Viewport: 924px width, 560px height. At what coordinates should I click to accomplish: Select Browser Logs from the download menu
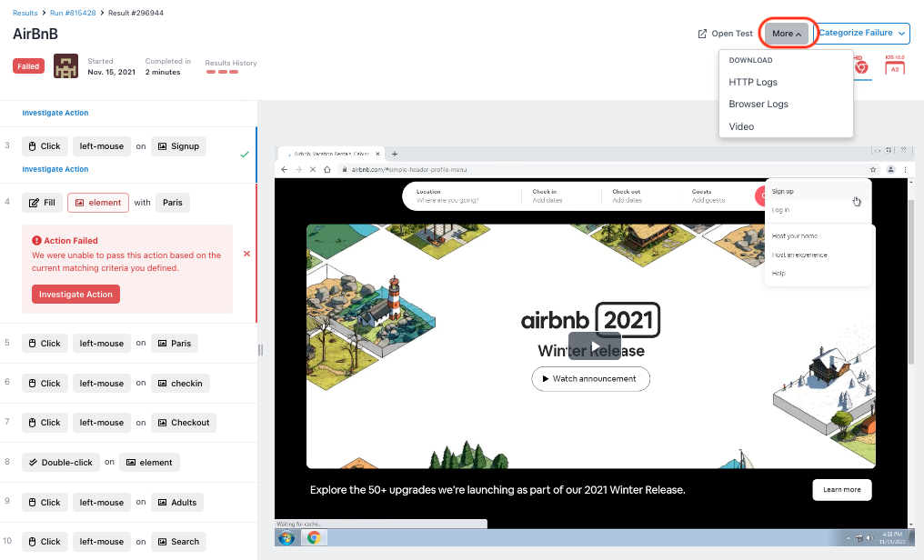click(x=758, y=104)
